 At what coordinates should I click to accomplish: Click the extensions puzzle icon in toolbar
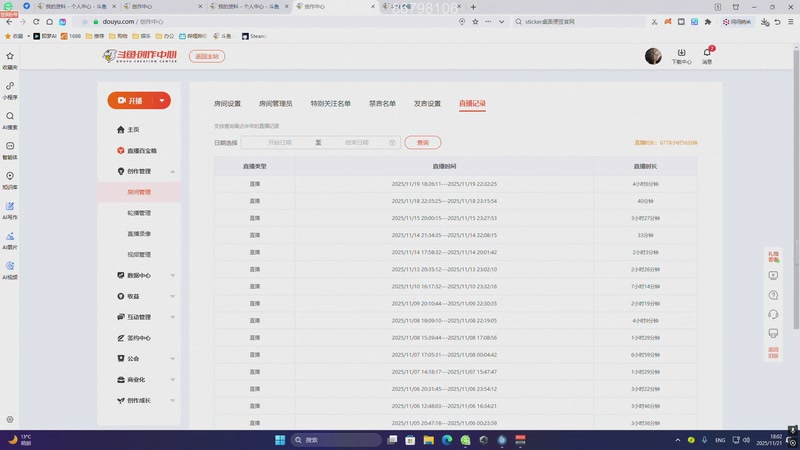pos(708,21)
